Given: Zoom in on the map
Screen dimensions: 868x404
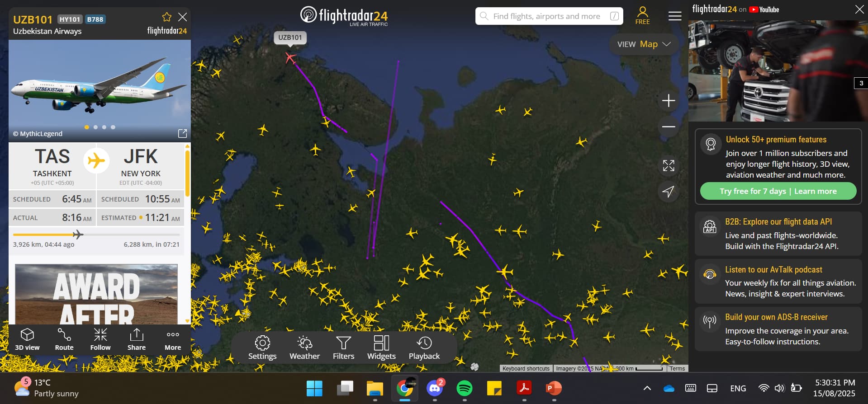Looking at the screenshot, I should click(669, 100).
